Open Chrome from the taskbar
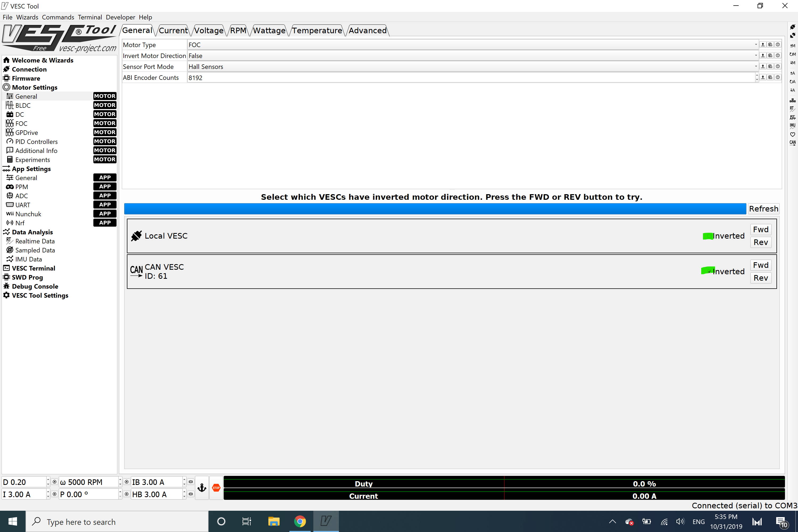This screenshot has width=798, height=532. click(300, 521)
